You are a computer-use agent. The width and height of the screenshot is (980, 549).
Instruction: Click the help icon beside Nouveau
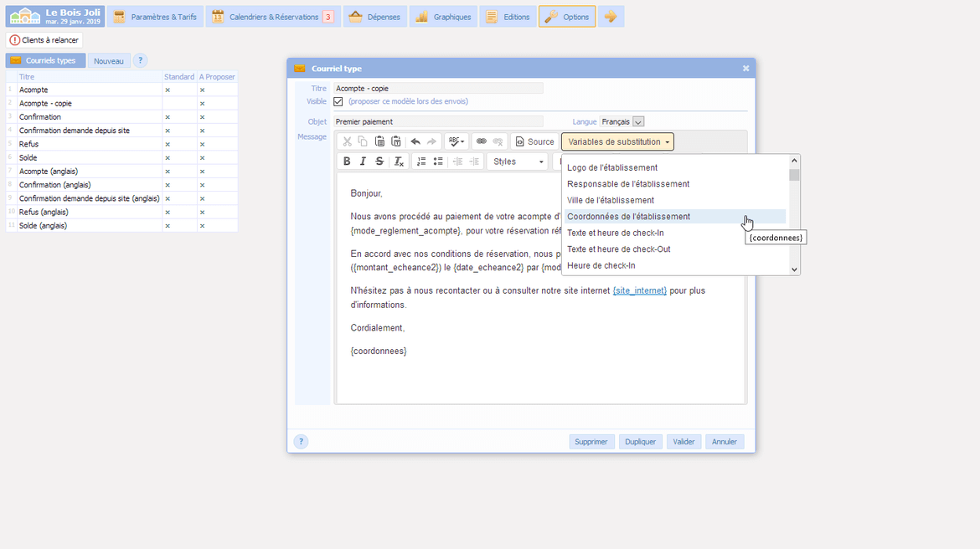(140, 60)
